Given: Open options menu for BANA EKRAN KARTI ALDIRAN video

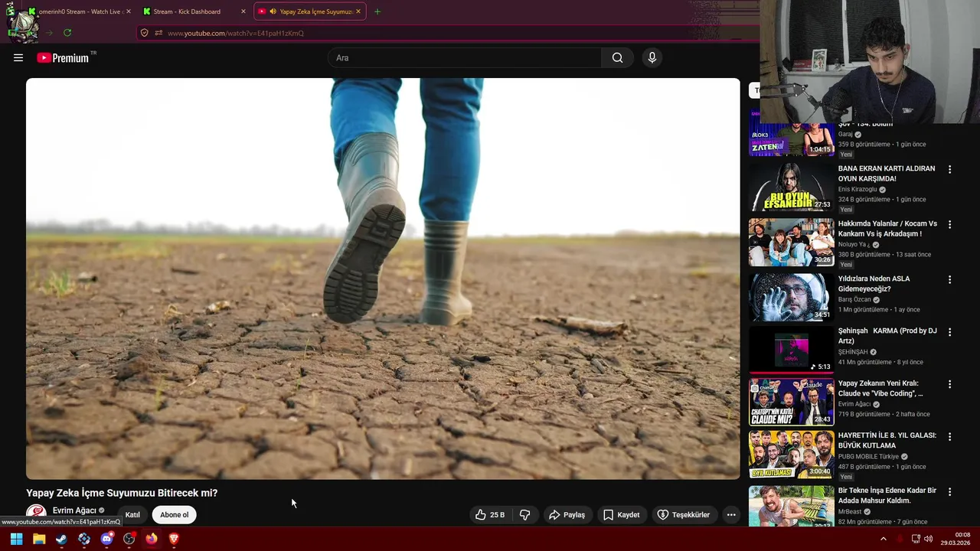Looking at the screenshot, I should pos(949,169).
